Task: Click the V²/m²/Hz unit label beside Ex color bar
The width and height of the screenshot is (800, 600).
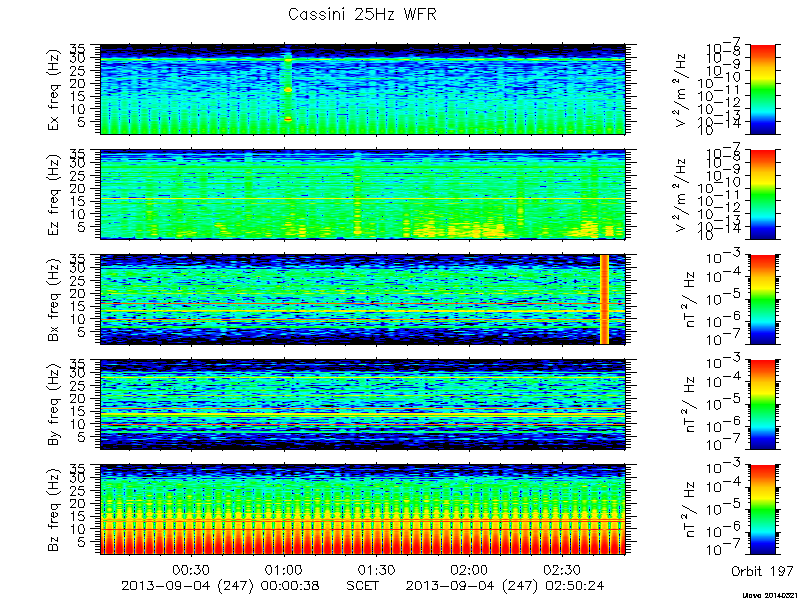Action: tap(682, 90)
